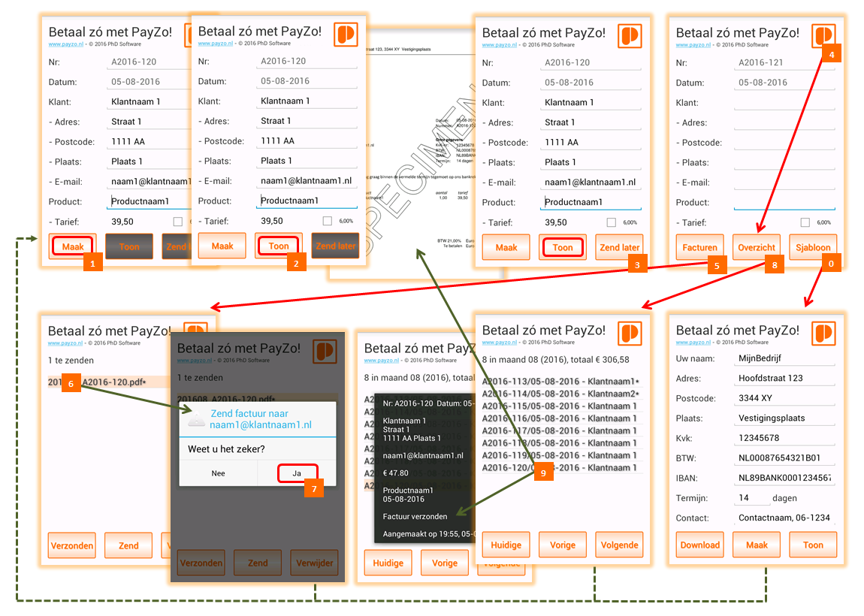Open www.payzo.nl link on the overview list screen
This screenshot has width=864, height=616.
point(499,342)
